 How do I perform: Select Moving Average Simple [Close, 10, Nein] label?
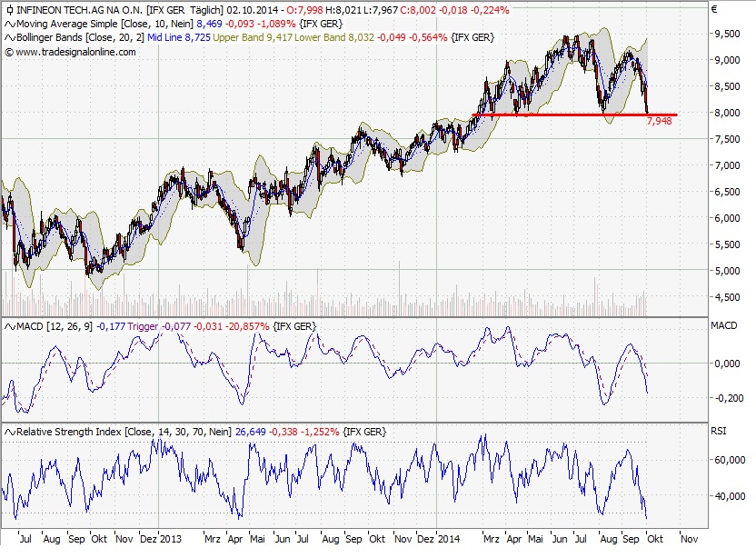(x=104, y=25)
